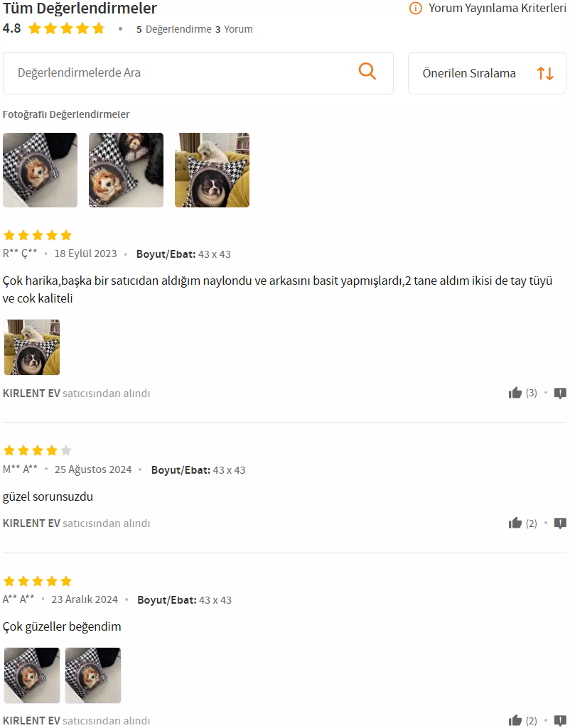Open the photo attached to R** Ç** review
570x728 pixels.
pyautogui.click(x=32, y=347)
